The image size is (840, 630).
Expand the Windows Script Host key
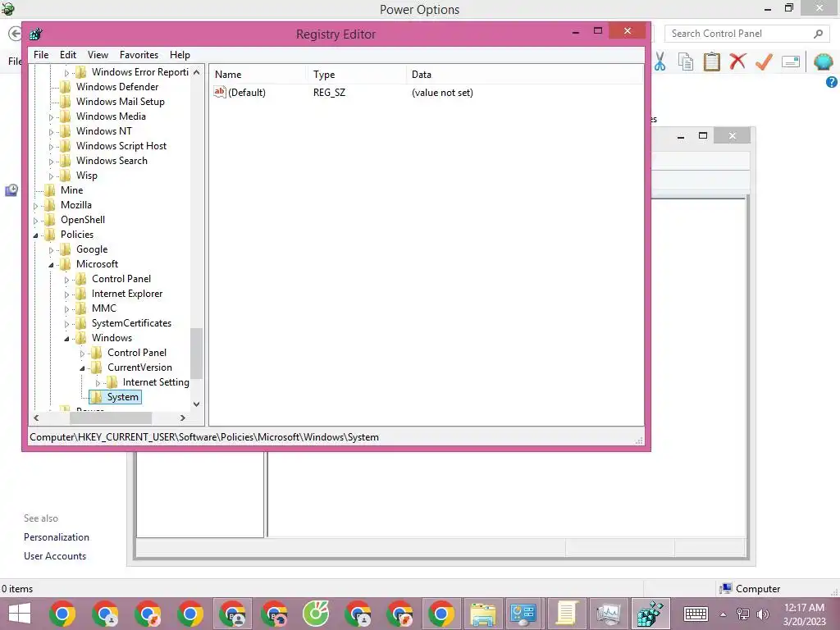(51, 146)
